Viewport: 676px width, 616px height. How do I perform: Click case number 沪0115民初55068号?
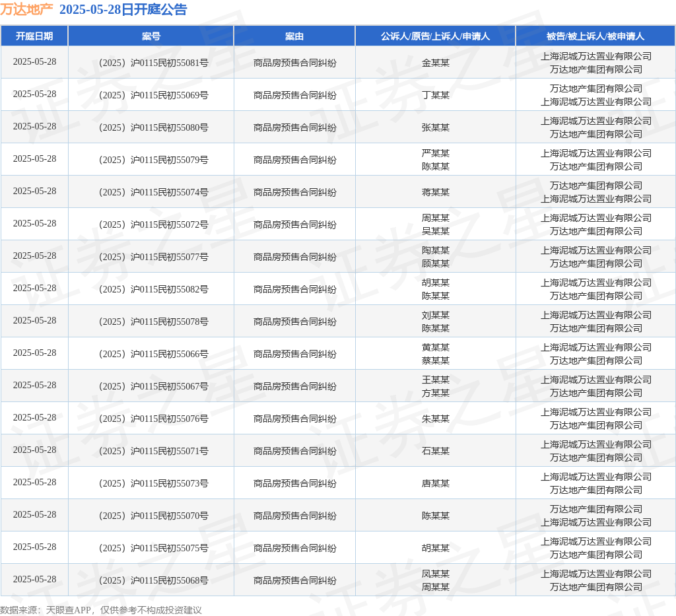click(154, 580)
